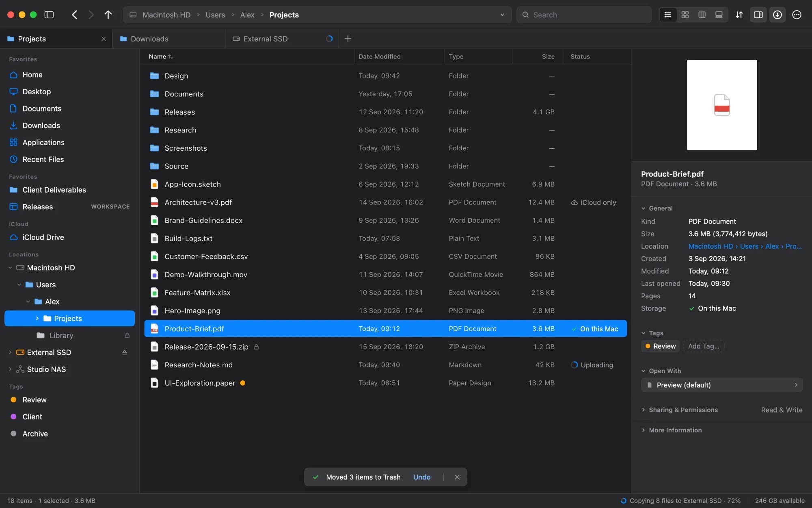Click in the Search field
812x508 pixels.
click(x=584, y=15)
